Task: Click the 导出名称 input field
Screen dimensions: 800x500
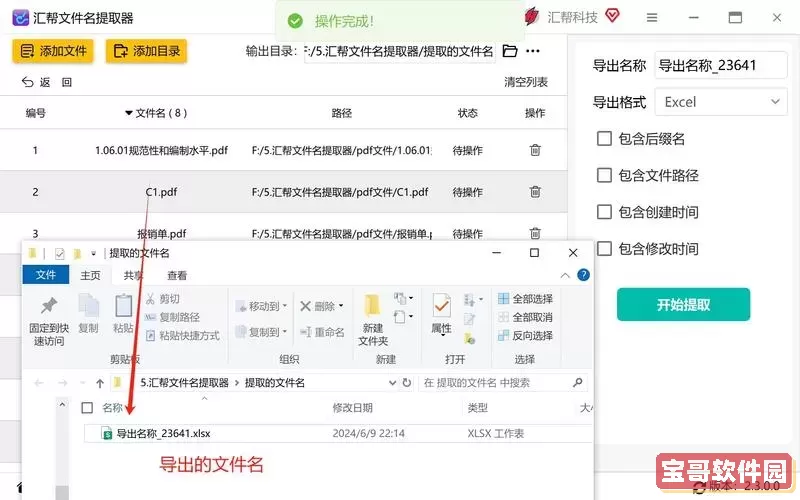Action: tap(721, 65)
